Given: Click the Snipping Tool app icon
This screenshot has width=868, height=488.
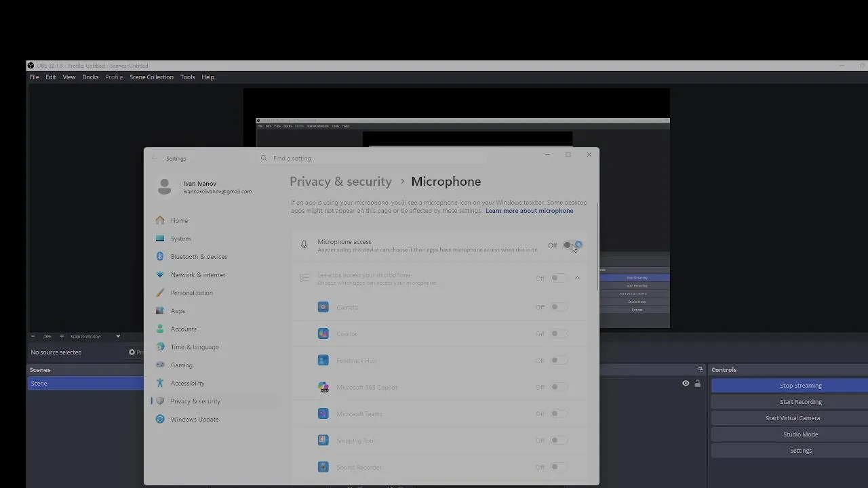Looking at the screenshot, I should coord(323,440).
